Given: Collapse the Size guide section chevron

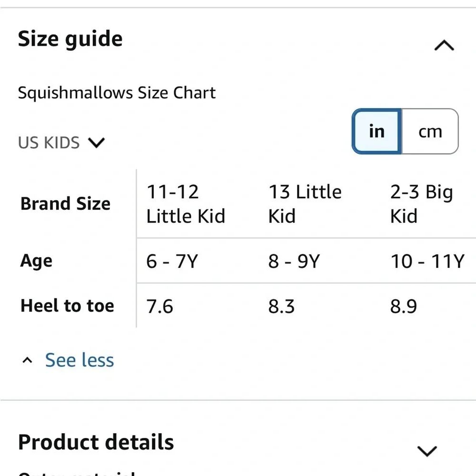Looking at the screenshot, I should pyautogui.click(x=444, y=45).
